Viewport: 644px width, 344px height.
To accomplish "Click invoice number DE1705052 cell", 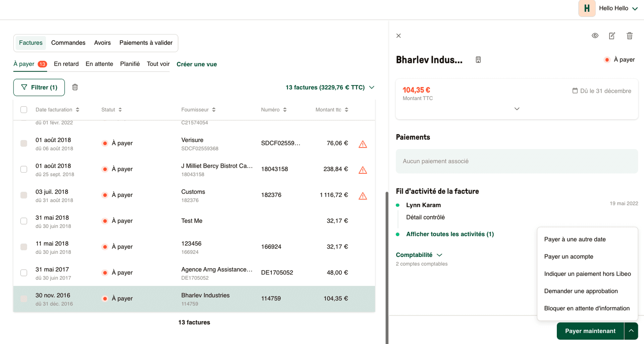I will (x=277, y=273).
